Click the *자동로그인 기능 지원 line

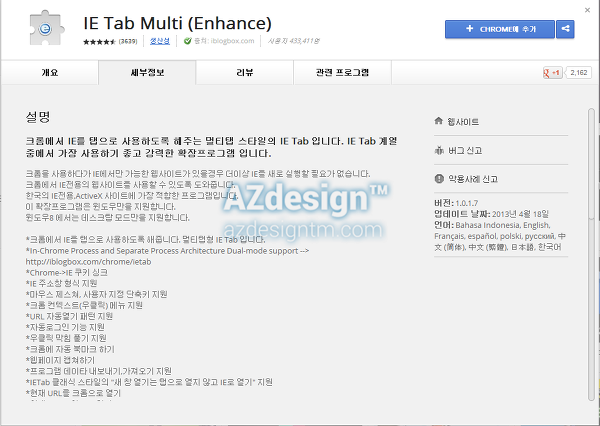65,327
